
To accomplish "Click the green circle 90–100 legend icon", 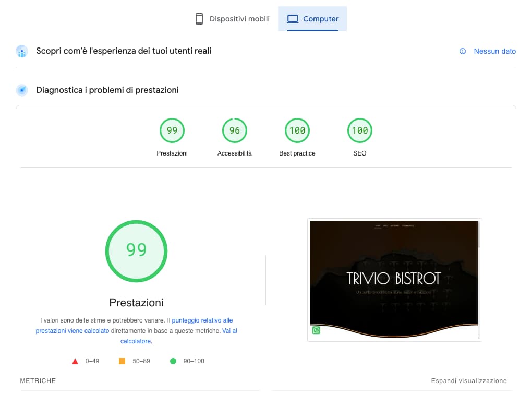I will click(173, 361).
